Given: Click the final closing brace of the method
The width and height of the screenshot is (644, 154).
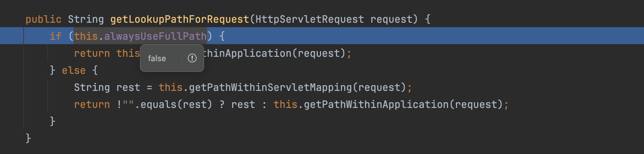Looking at the screenshot, I should point(28,138).
